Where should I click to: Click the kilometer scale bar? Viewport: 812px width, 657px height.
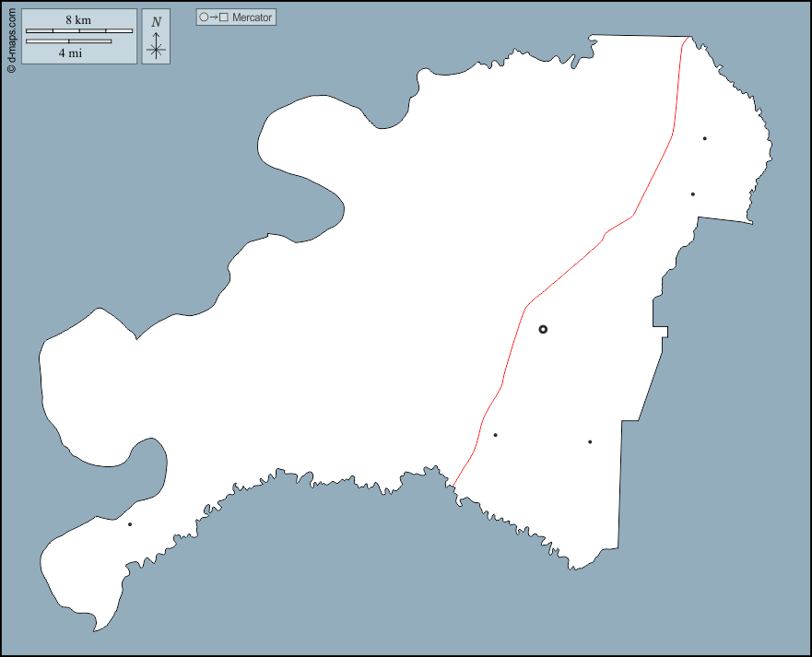click(78, 31)
